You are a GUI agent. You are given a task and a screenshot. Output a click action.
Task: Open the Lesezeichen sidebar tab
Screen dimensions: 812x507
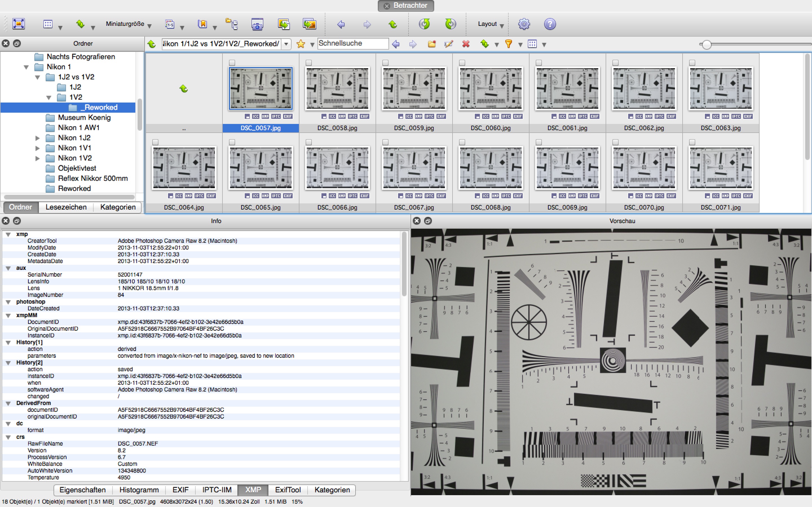(x=66, y=207)
